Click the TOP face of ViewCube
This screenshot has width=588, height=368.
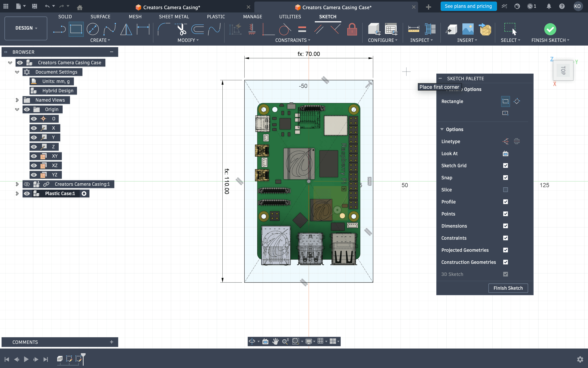click(563, 70)
